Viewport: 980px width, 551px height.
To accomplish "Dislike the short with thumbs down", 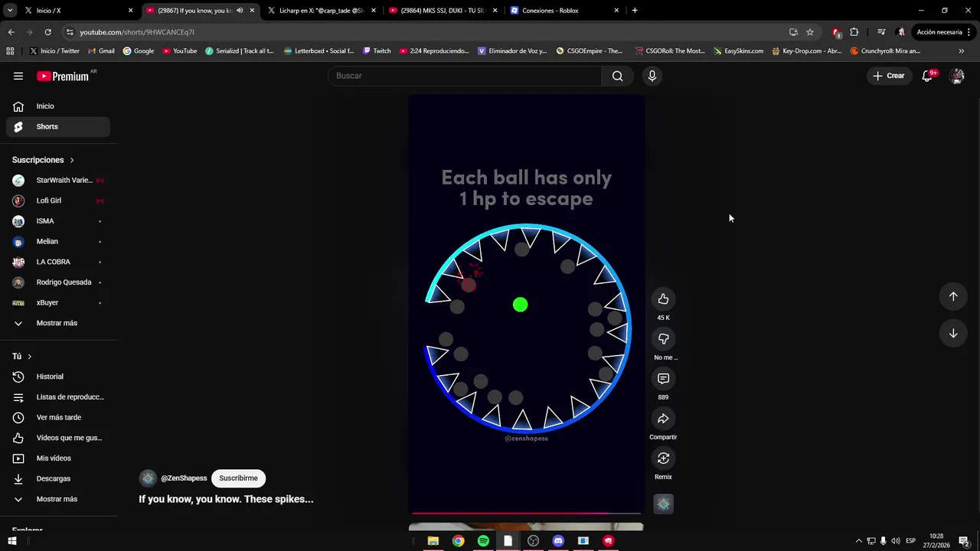I will pos(663,339).
